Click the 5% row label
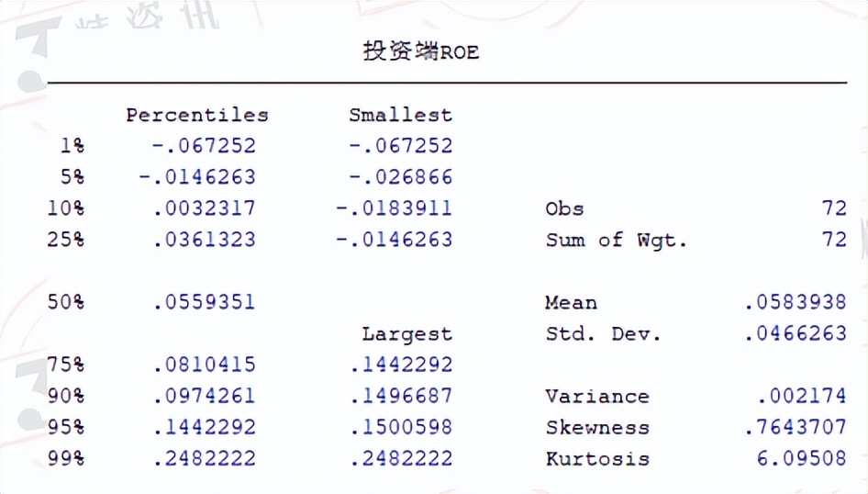The width and height of the screenshot is (868, 494). click(72, 176)
